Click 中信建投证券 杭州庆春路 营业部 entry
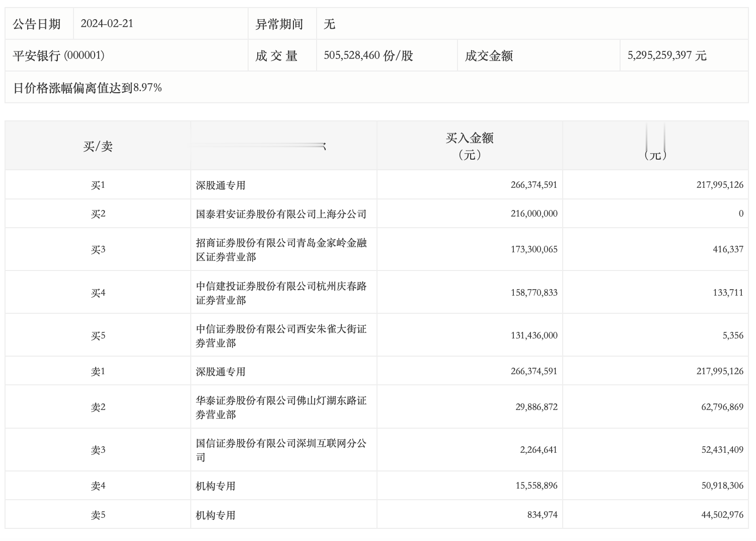This screenshot has height=541, width=756. pyautogui.click(x=282, y=292)
